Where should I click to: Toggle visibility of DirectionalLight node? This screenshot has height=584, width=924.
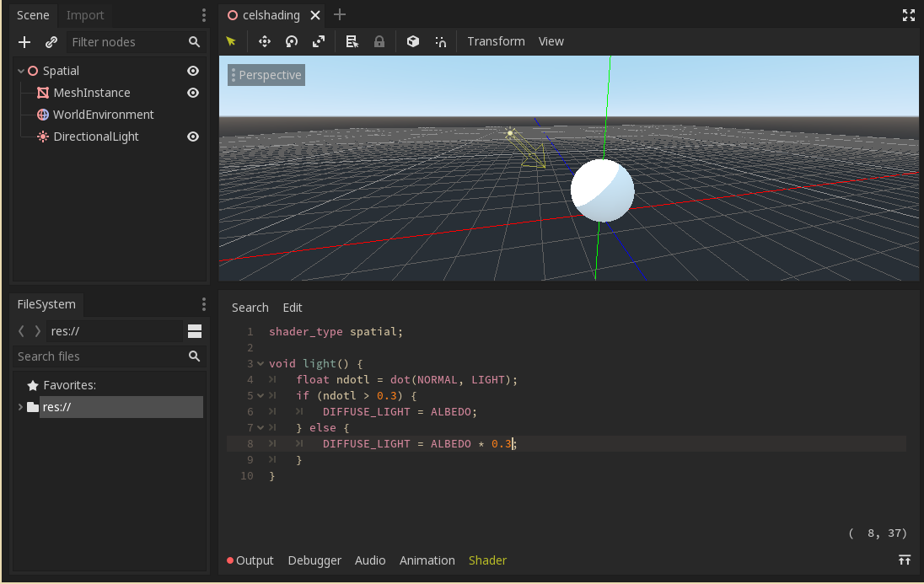[193, 137]
